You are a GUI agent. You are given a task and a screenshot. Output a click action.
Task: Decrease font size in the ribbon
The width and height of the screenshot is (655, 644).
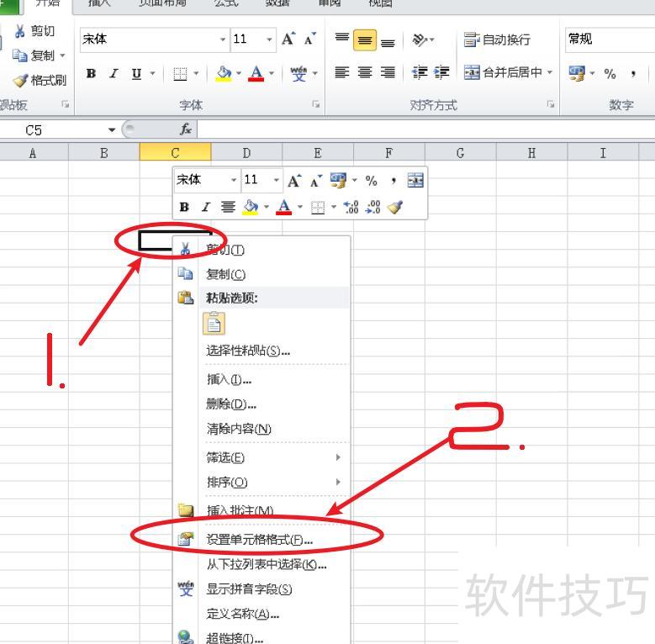[x=310, y=40]
